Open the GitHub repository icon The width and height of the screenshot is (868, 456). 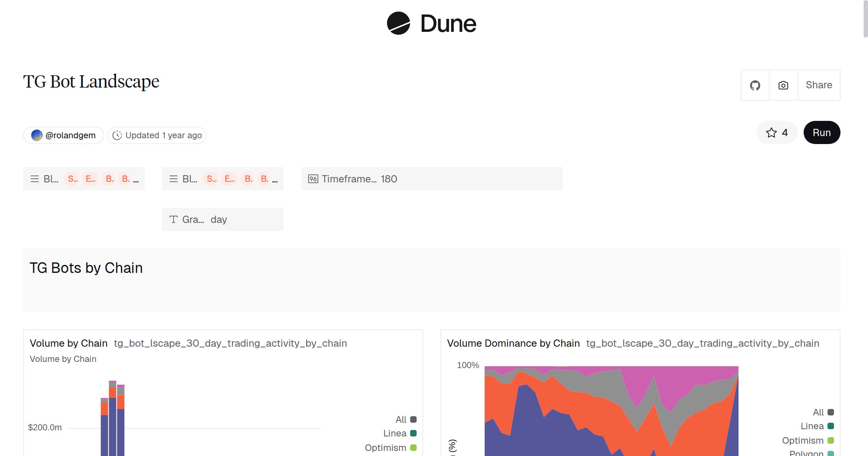tap(755, 85)
